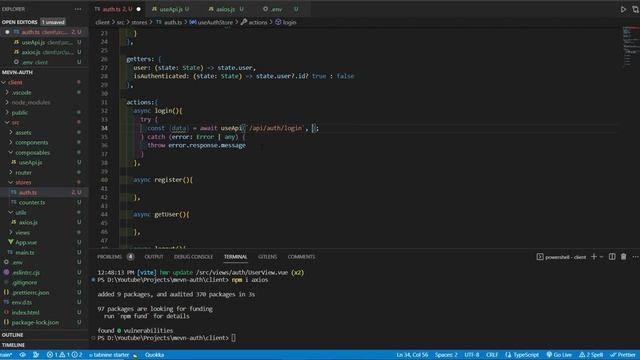
Task: Switch to the axios.js editor tab
Action: [x=225, y=9]
